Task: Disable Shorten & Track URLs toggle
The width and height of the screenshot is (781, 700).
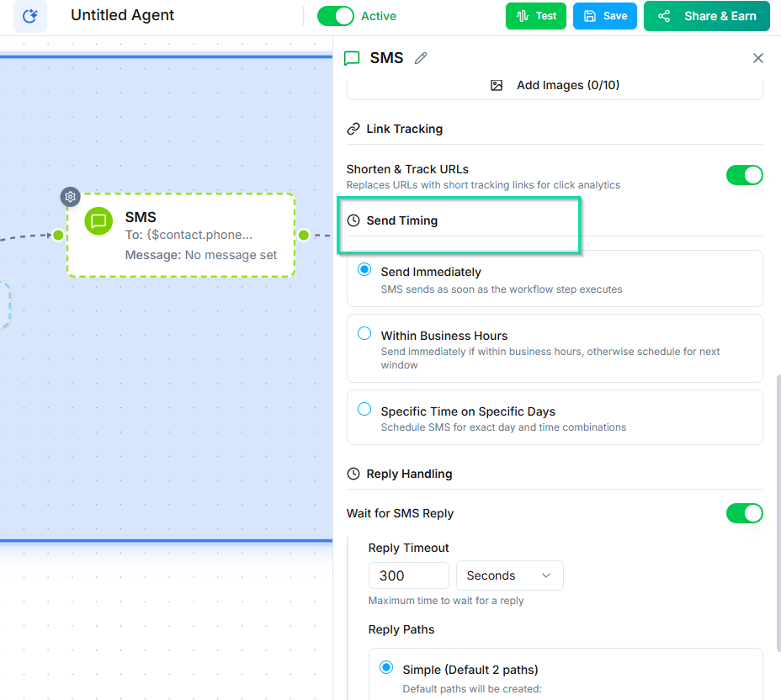Action: pos(744,175)
